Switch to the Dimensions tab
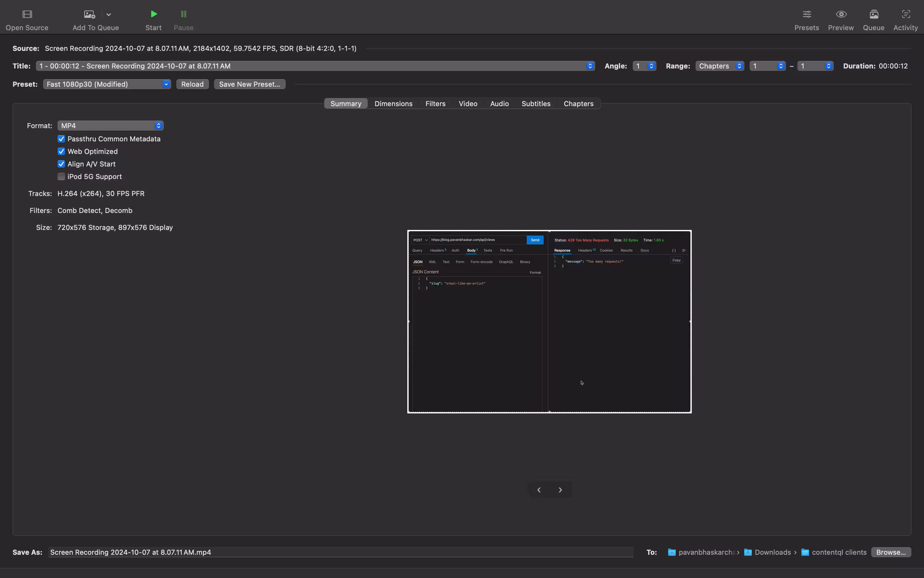The height and width of the screenshot is (578, 924). point(393,104)
